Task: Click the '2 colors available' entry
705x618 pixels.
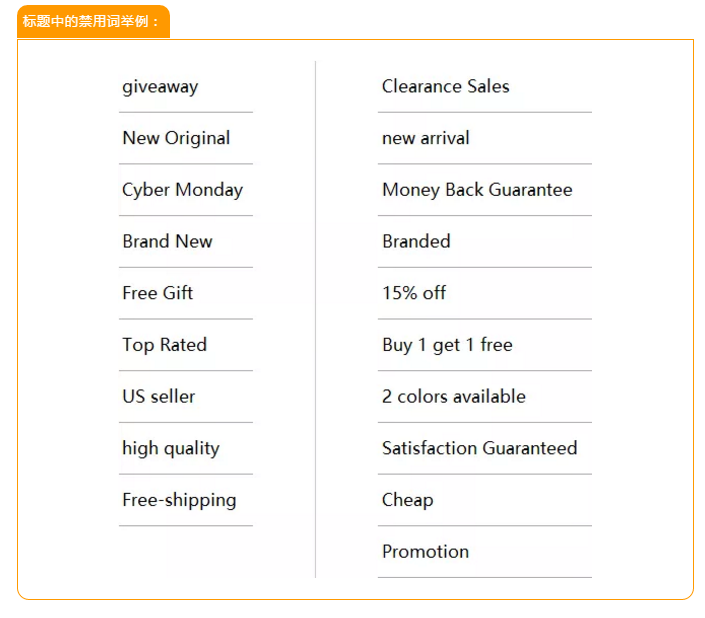Action: point(454,396)
